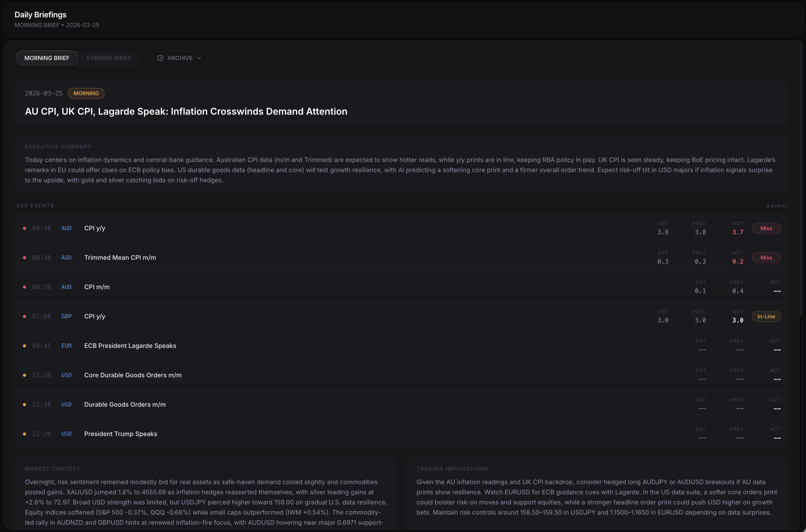Click the EUR currency tag
The image size is (806, 532).
(67, 346)
